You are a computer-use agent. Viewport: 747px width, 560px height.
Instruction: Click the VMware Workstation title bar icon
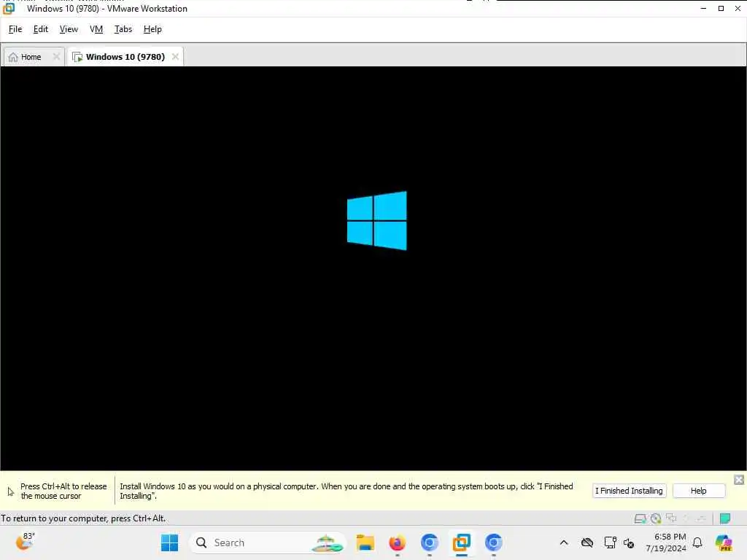click(9, 8)
